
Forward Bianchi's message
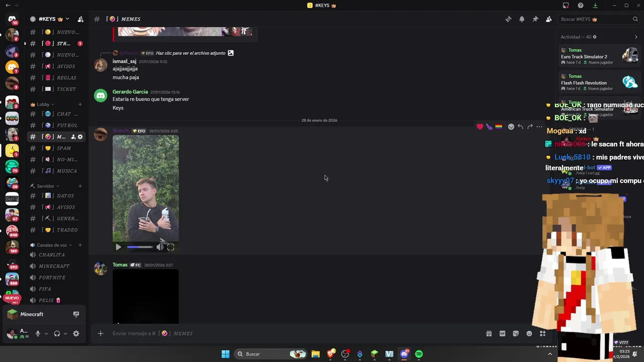(530, 127)
